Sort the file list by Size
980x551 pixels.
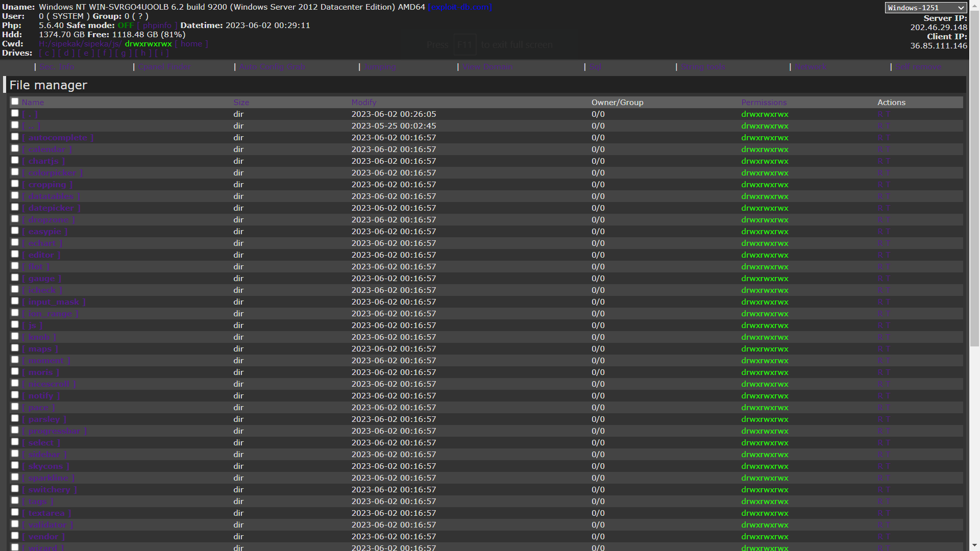click(241, 103)
